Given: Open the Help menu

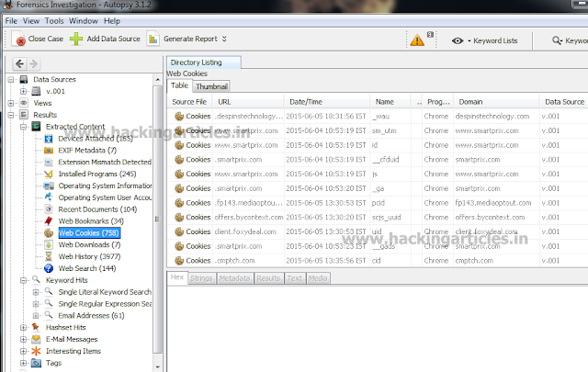Looking at the screenshot, I should [x=112, y=21].
